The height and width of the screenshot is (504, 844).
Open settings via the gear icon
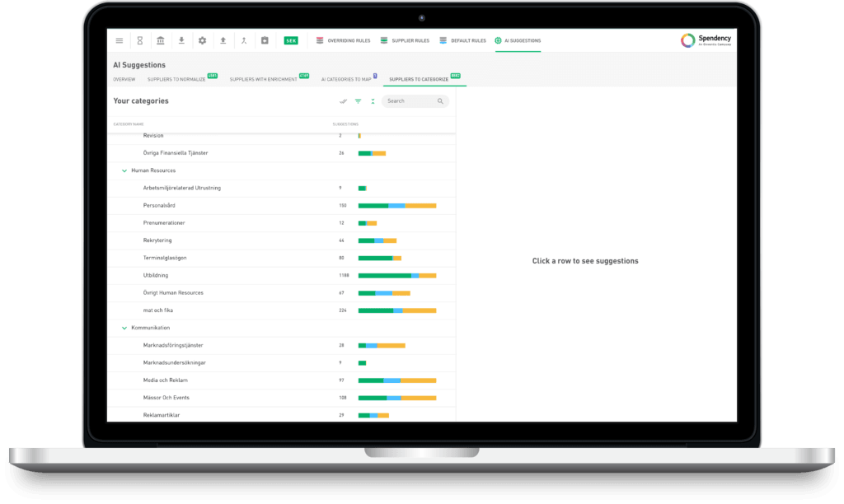click(202, 40)
